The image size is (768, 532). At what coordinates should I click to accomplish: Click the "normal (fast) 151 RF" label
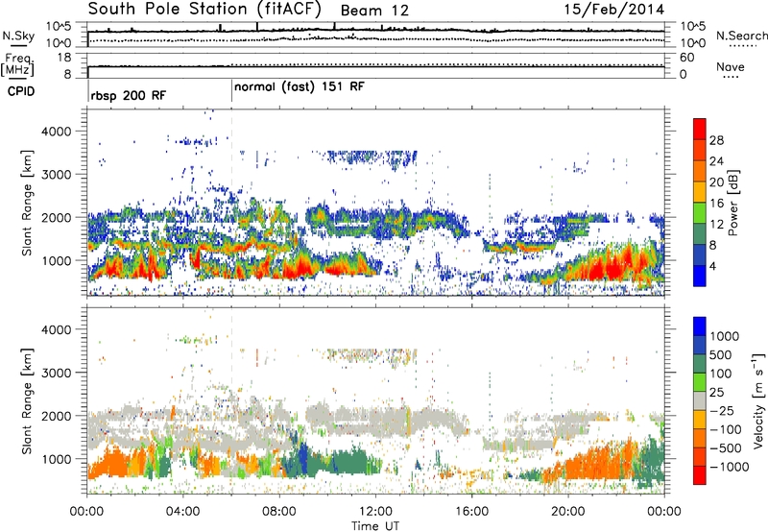300,87
